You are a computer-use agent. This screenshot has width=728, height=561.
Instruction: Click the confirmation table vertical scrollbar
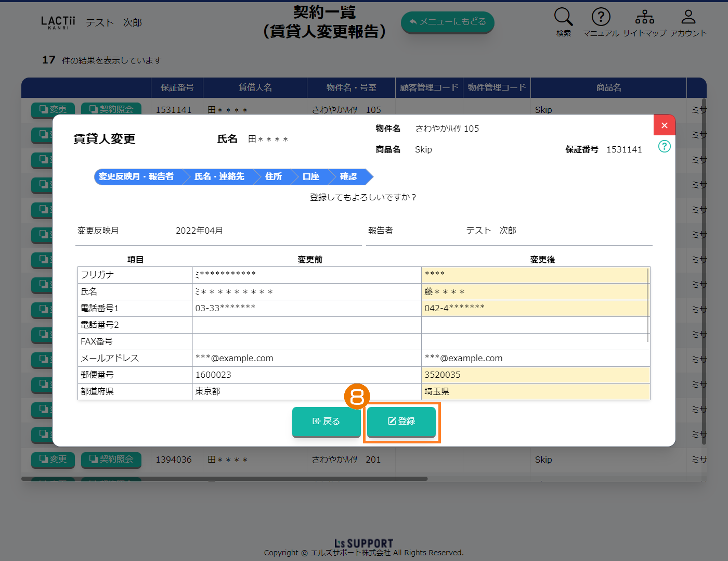(x=647, y=305)
